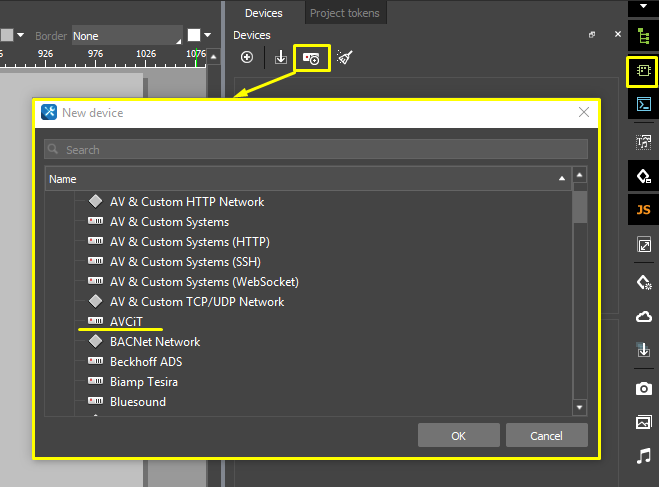Select the Devices tab

point(263,13)
